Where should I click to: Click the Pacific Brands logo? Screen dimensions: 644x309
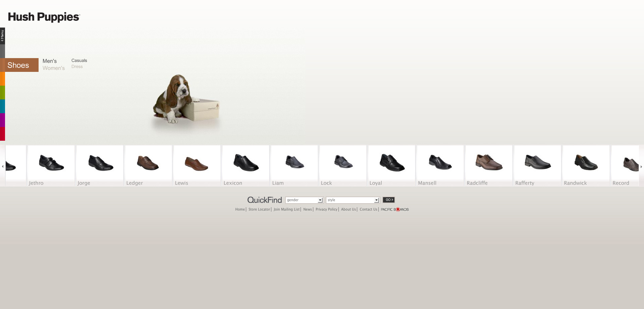[395, 210]
